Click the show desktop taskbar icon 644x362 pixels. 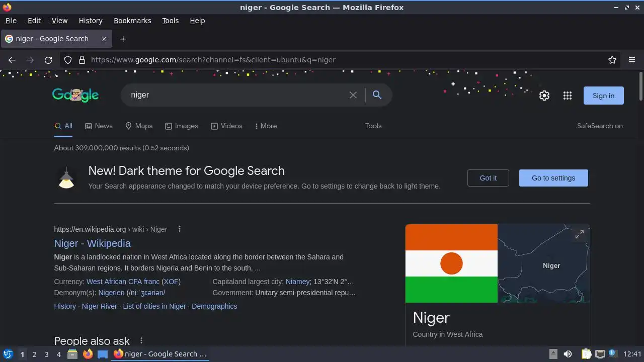point(103,354)
